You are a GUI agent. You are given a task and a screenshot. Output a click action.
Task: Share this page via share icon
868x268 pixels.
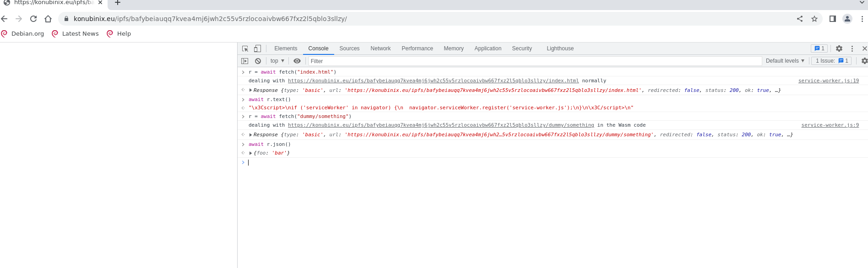[x=799, y=19]
